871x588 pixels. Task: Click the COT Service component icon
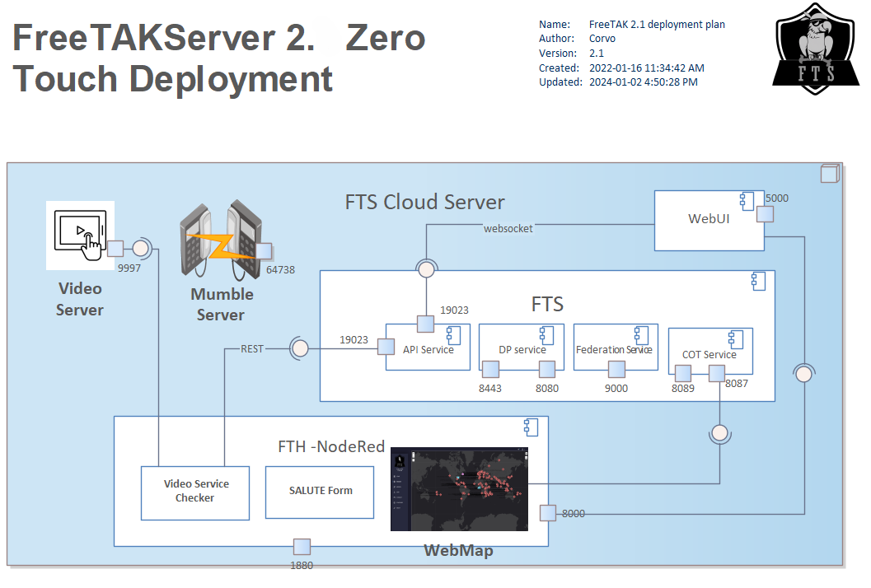pyautogui.click(x=736, y=338)
